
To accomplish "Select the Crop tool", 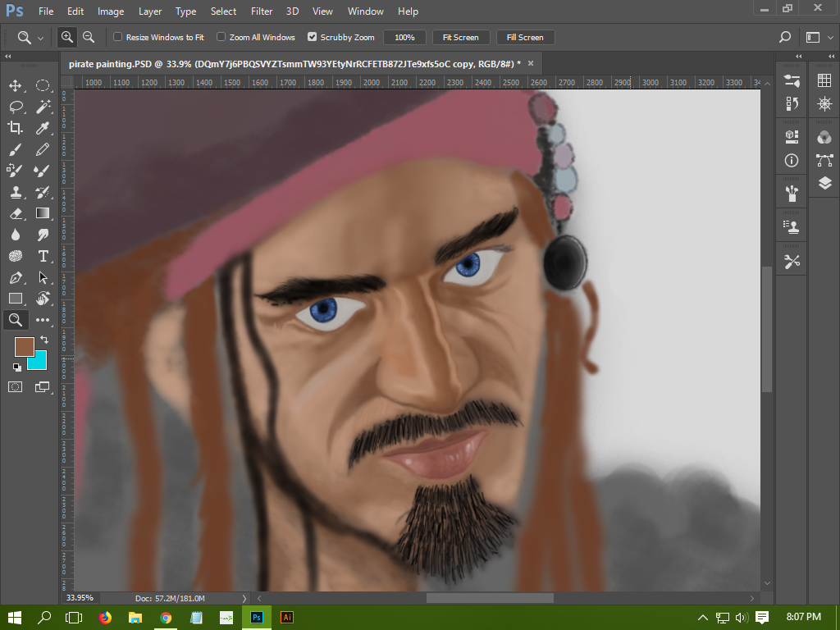I will click(15, 128).
